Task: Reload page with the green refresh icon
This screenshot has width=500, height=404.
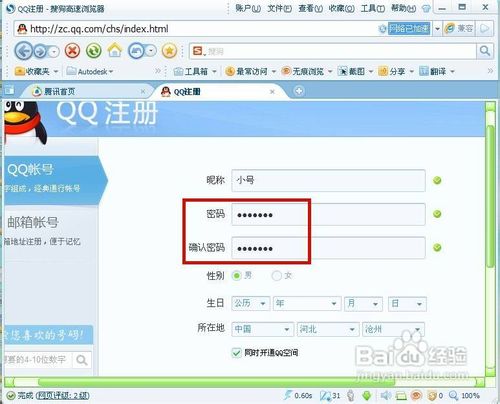Action: (x=94, y=51)
